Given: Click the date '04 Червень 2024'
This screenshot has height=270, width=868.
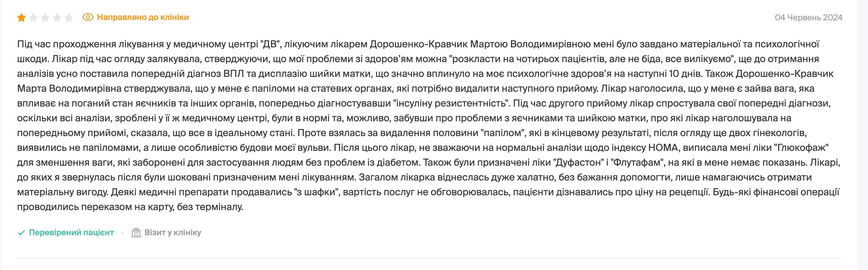Looking at the screenshot, I should [x=810, y=17].
